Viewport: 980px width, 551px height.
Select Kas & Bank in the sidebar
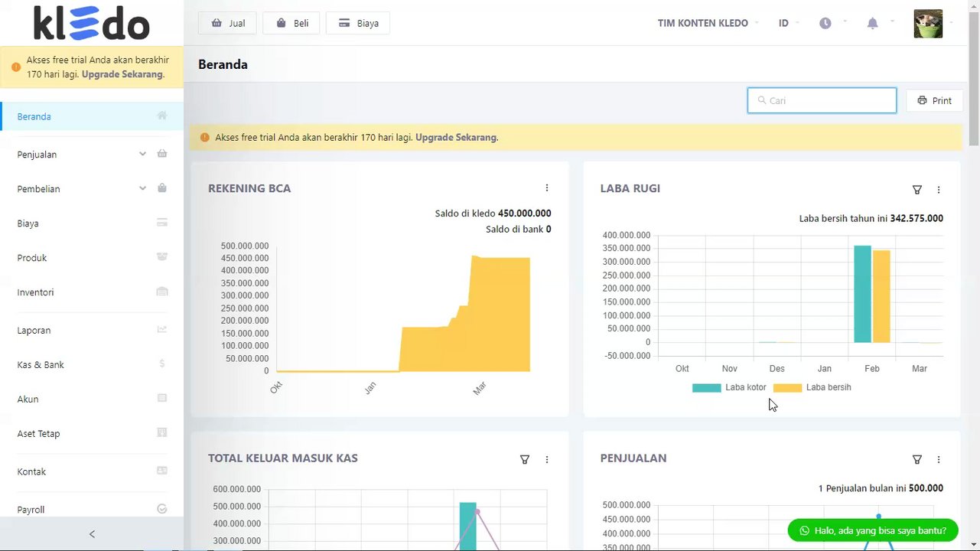pyautogui.click(x=92, y=365)
